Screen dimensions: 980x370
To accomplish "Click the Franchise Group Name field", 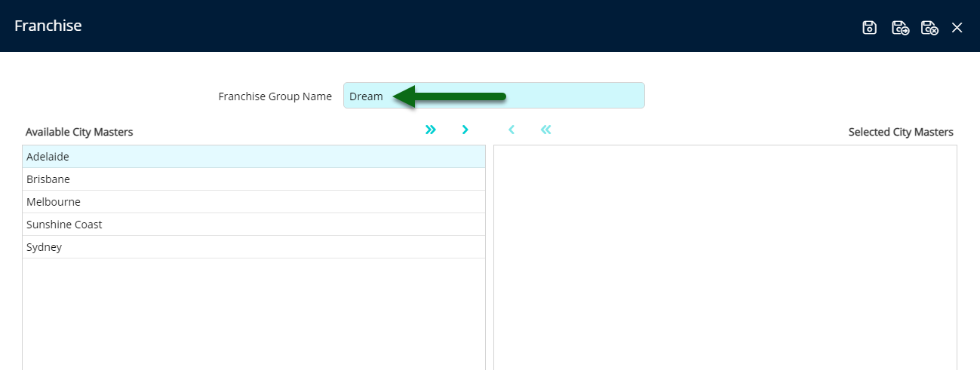I will tap(494, 96).
